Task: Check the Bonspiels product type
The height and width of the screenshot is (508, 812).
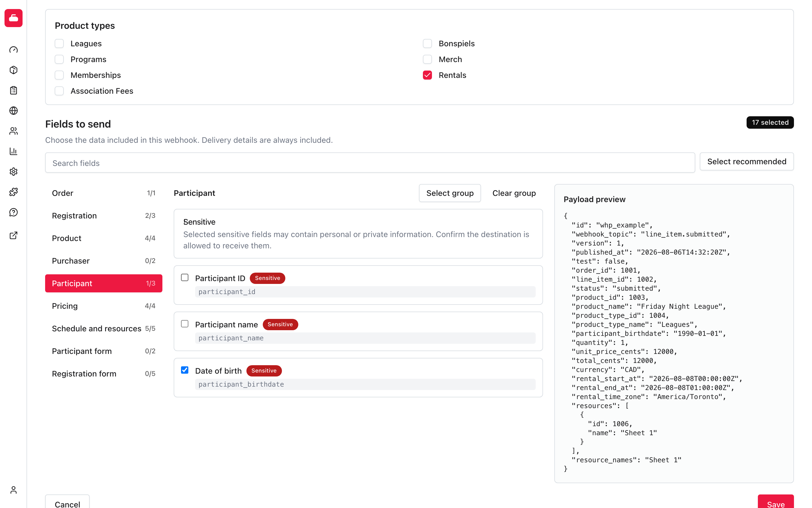Action: pos(427,43)
